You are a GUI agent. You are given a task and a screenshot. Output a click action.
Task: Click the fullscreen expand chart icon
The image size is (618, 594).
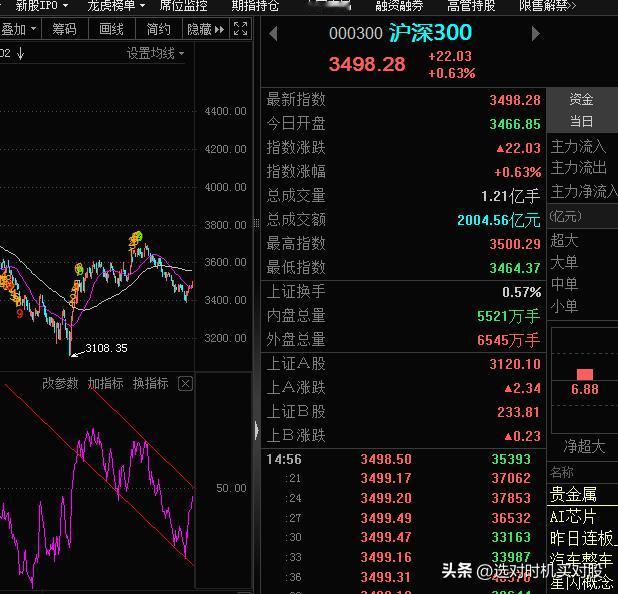(x=240, y=29)
